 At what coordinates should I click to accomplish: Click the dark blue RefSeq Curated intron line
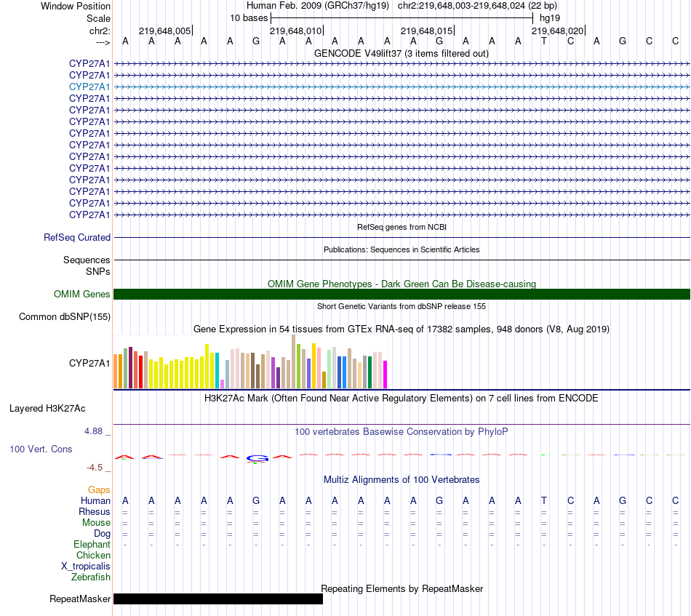(402, 238)
